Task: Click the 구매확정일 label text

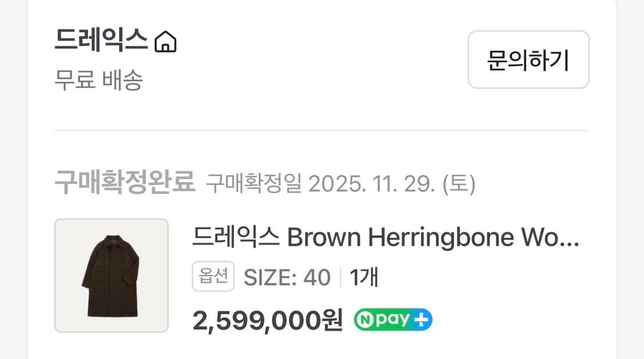Action: tap(254, 184)
